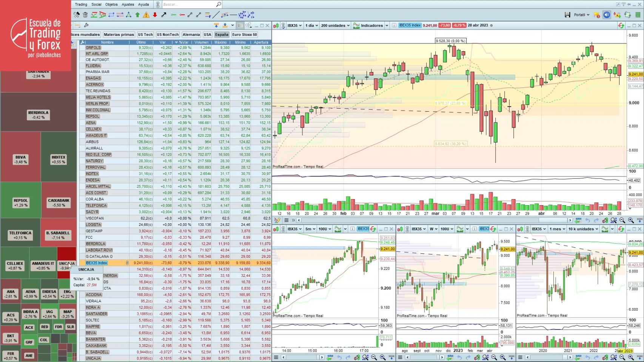Viewport: 644px width, 362px height.
Task: Select the Fibonacci retracement tool
Action: [x=208, y=15]
